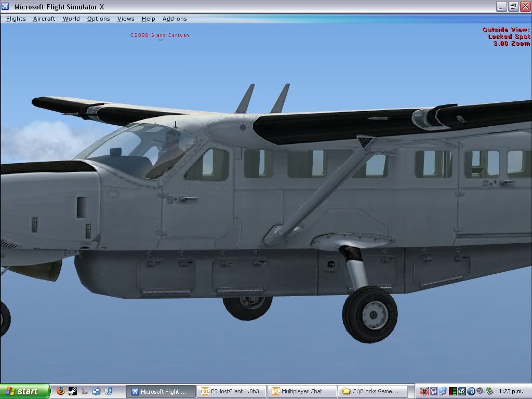
Task: Open iTunes from Quick Launch bar
Action: point(109,391)
